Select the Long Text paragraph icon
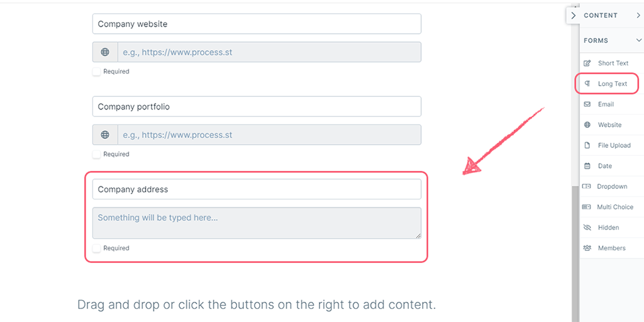The image size is (644, 322). pyautogui.click(x=588, y=84)
